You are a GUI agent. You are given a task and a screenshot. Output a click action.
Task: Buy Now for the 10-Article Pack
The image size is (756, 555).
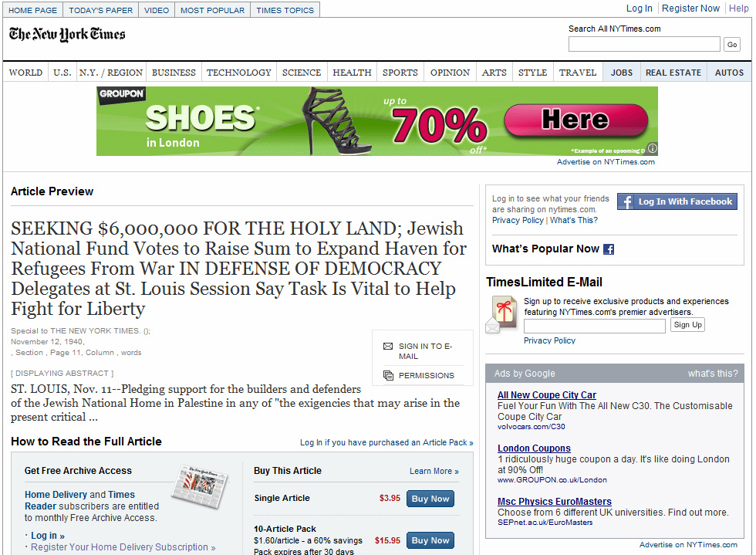(430, 540)
